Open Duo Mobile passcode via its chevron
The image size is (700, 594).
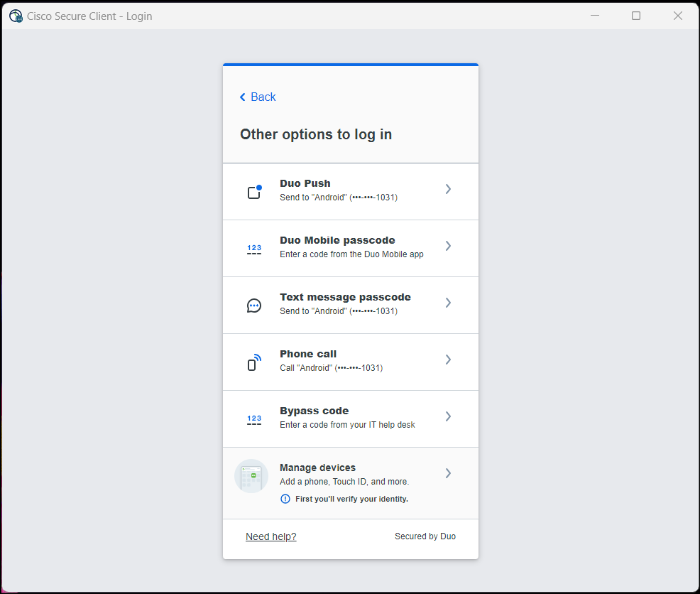(x=448, y=246)
